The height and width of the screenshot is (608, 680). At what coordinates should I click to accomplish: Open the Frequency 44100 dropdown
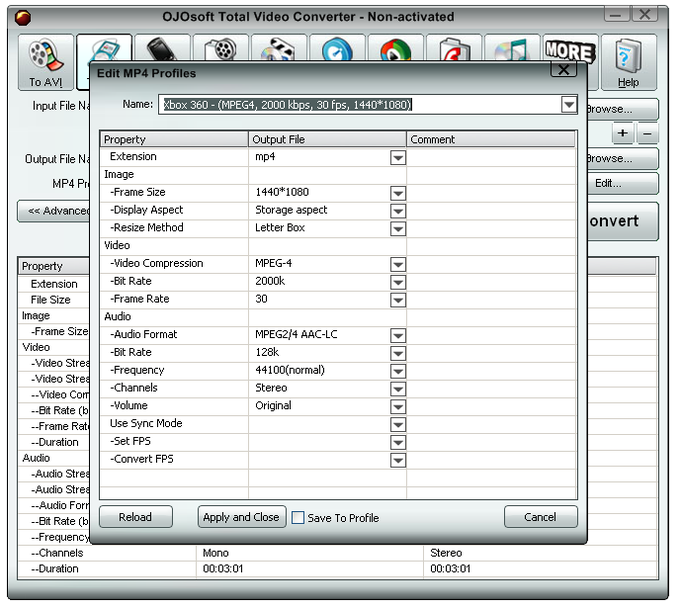tap(398, 371)
